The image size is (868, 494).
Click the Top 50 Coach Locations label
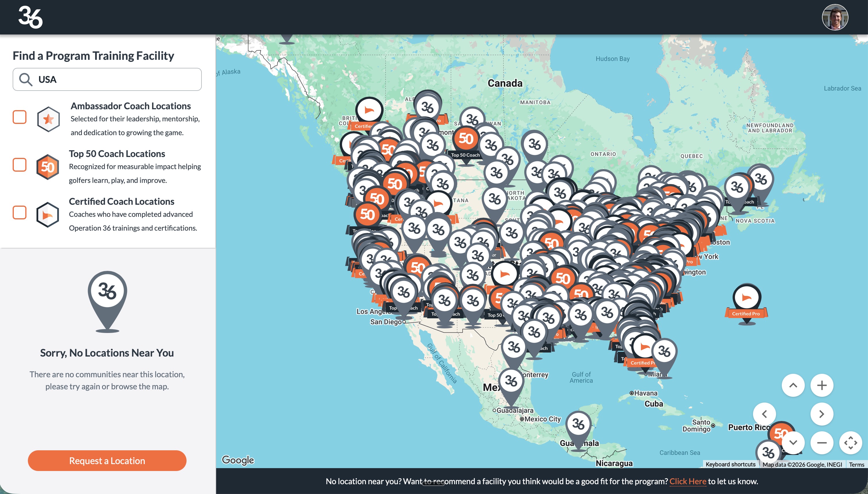pyautogui.click(x=117, y=154)
